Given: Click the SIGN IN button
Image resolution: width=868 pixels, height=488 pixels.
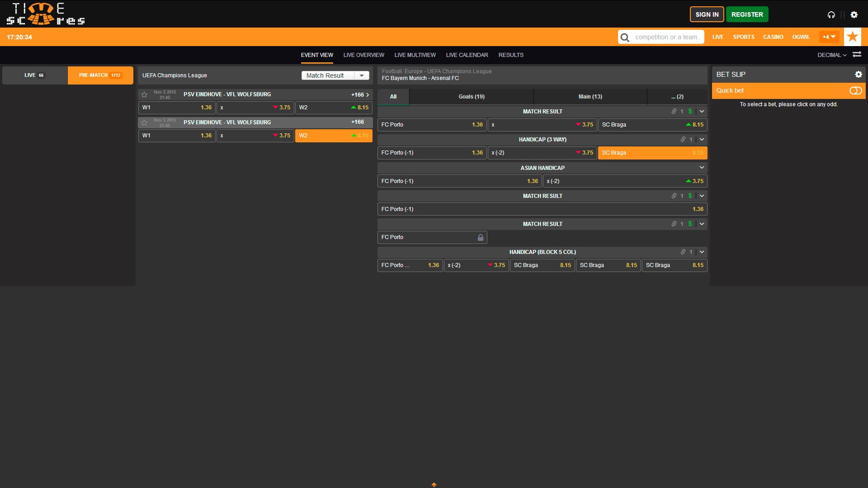Looking at the screenshot, I should pyautogui.click(x=707, y=14).
